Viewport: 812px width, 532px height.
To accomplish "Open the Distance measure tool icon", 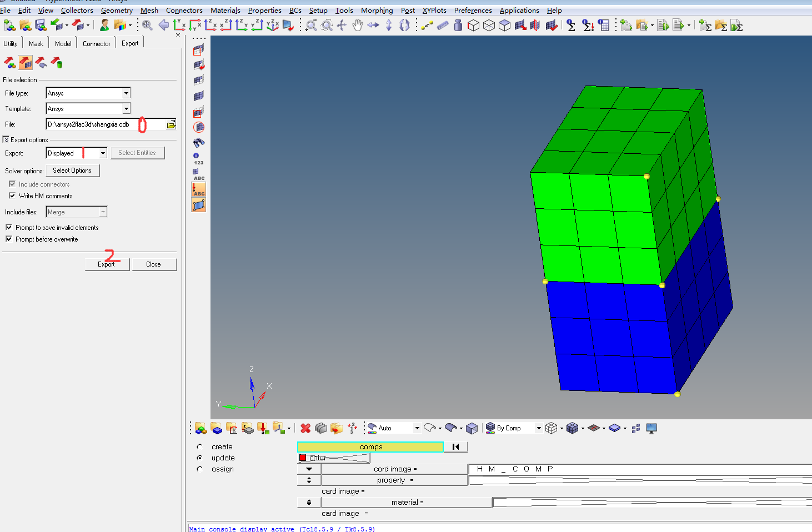I will point(427,25).
